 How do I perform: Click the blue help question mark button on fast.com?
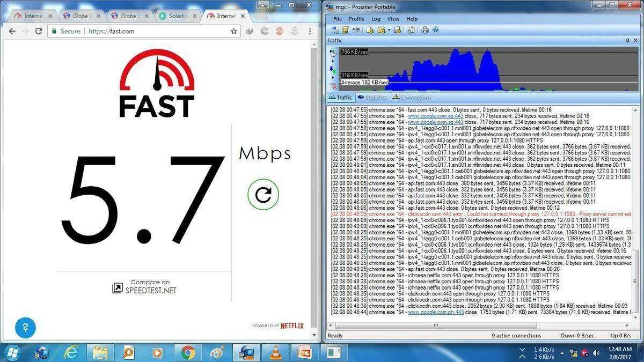point(25,327)
